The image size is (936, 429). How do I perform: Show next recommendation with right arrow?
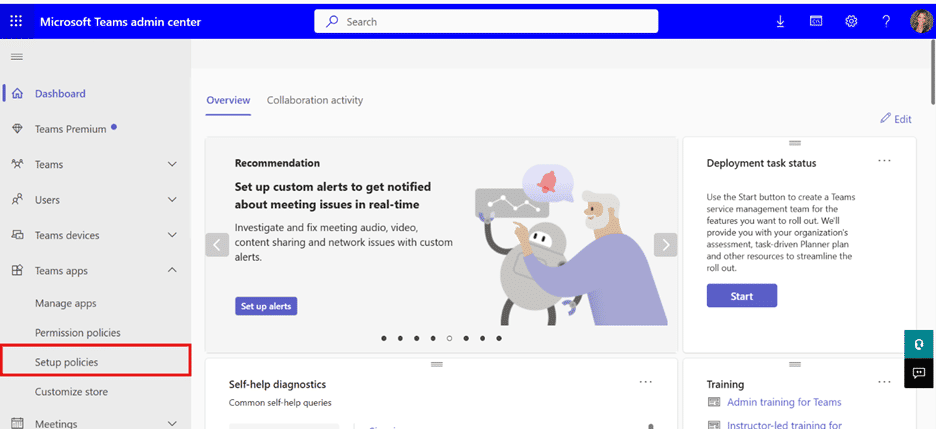point(666,245)
